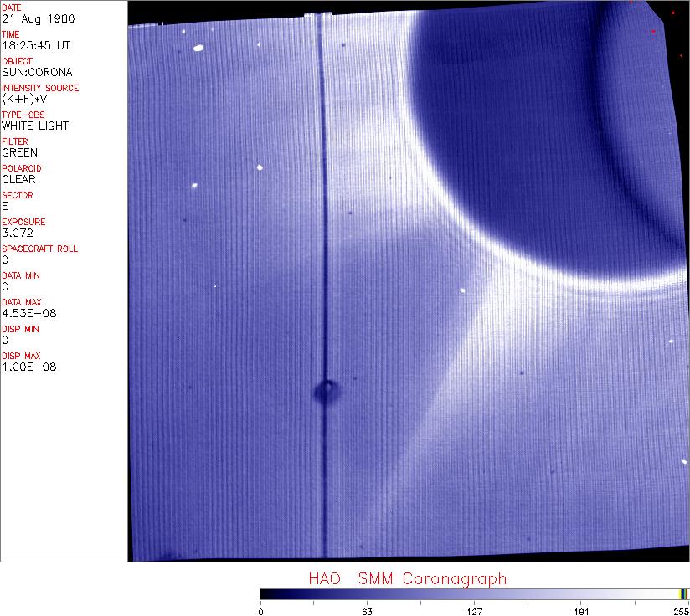Image resolution: width=690 pixels, height=616 pixels.
Task: Click the color bar near value 127
Action: 474,593
